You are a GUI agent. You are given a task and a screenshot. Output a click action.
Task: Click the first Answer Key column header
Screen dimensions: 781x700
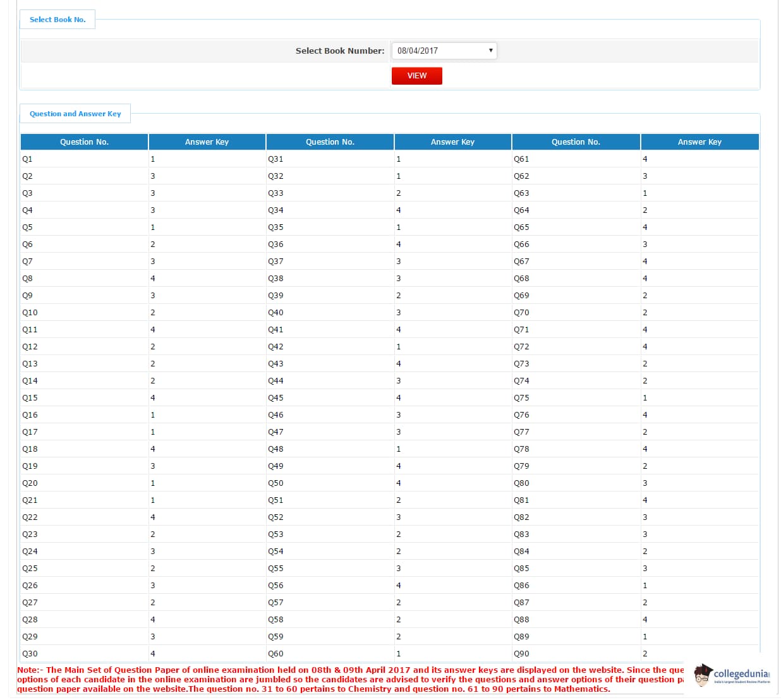tap(207, 142)
